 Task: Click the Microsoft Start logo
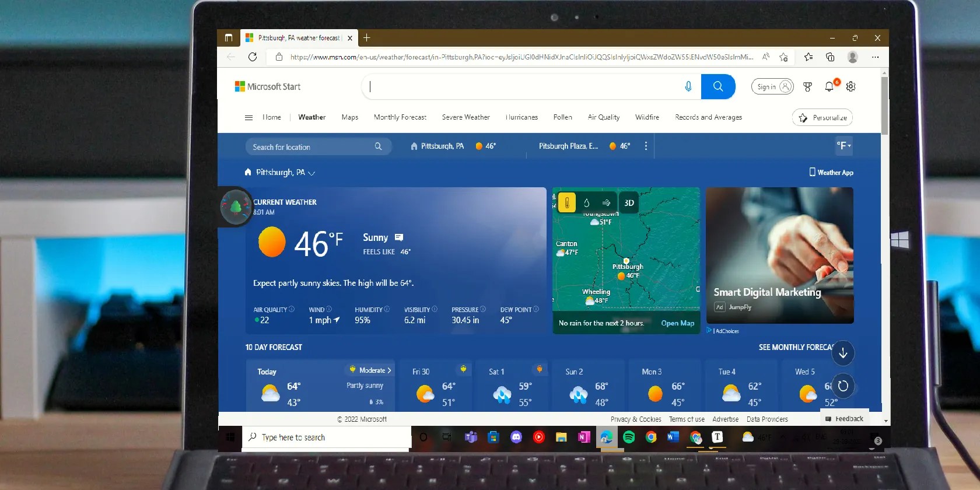click(x=267, y=86)
